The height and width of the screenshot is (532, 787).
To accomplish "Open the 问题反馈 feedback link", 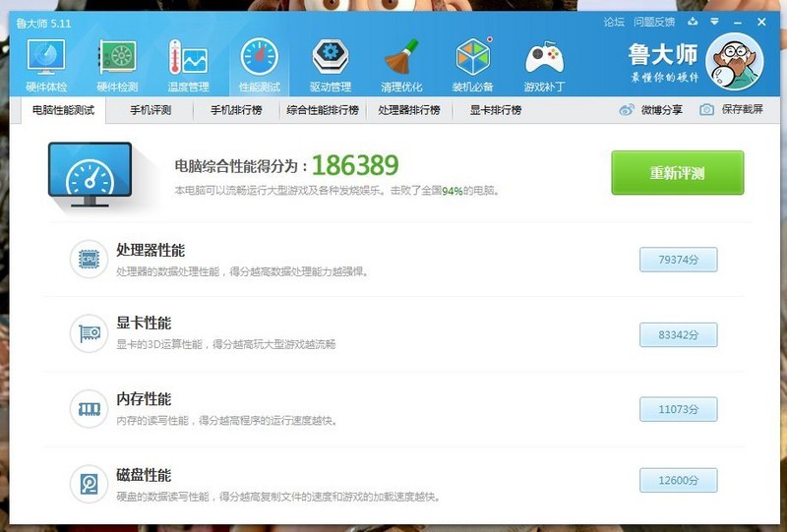I will click(654, 22).
